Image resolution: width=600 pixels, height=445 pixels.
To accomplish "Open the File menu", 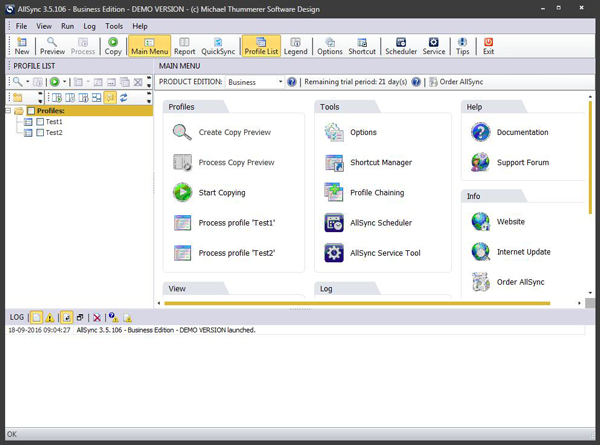I will pos(21,26).
